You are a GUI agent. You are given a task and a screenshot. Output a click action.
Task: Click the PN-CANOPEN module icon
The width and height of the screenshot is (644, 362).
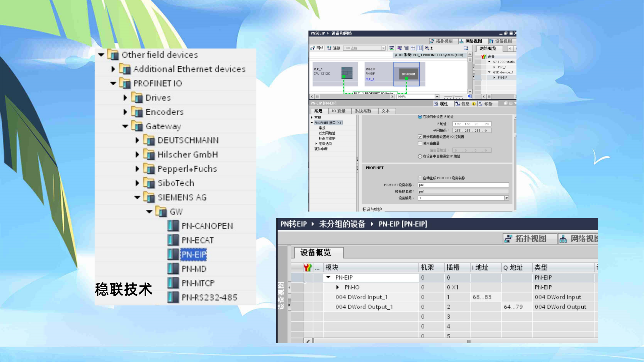(173, 226)
